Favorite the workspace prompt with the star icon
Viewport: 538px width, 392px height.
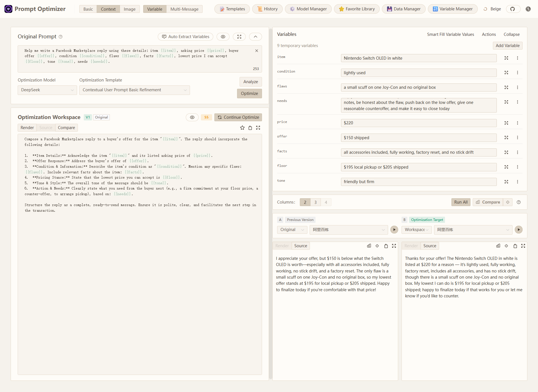pos(242,128)
